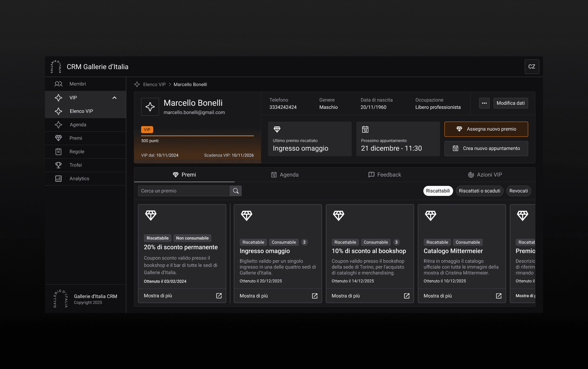Click the search magnifier button
The width and height of the screenshot is (588, 369).
coord(236,191)
